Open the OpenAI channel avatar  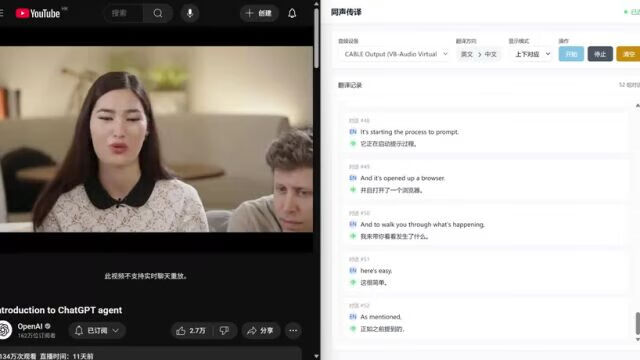pos(5,330)
